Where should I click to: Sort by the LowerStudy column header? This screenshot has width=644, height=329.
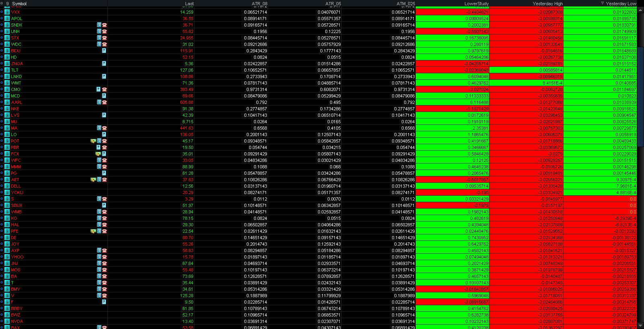[x=477, y=4]
